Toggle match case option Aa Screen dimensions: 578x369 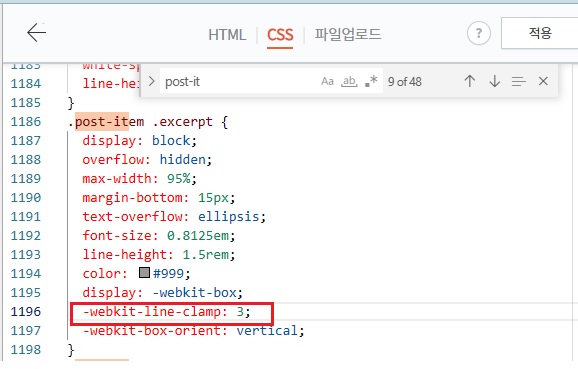pyautogui.click(x=327, y=81)
